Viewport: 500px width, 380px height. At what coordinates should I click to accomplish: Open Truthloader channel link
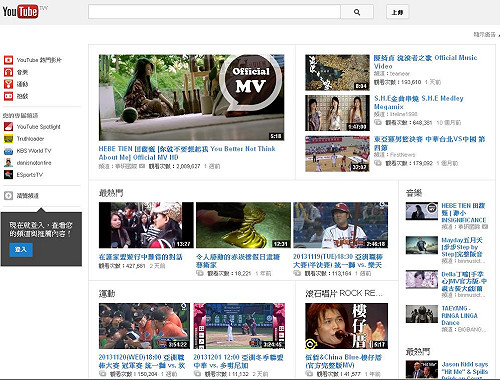tap(30, 139)
